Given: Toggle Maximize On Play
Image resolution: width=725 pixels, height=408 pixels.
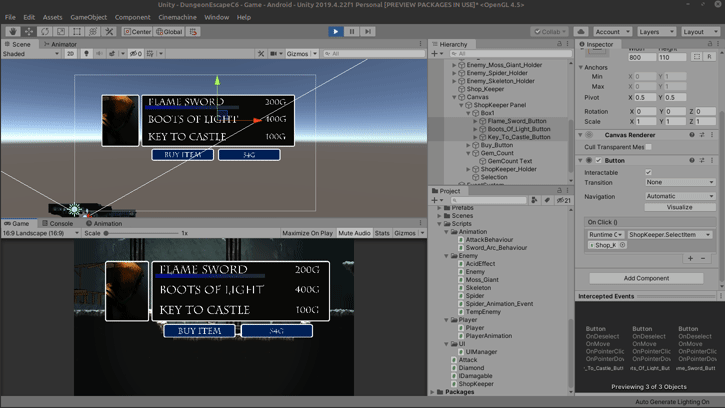Looking at the screenshot, I should click(307, 233).
